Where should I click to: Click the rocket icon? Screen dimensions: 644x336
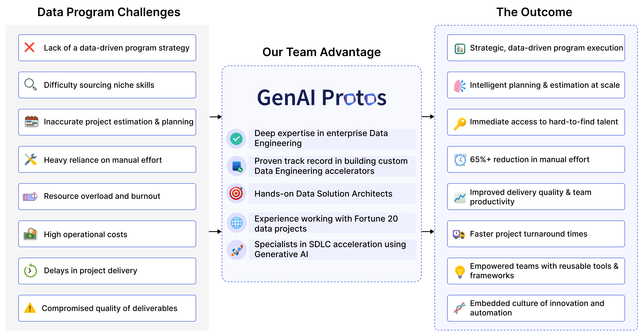coord(236,250)
